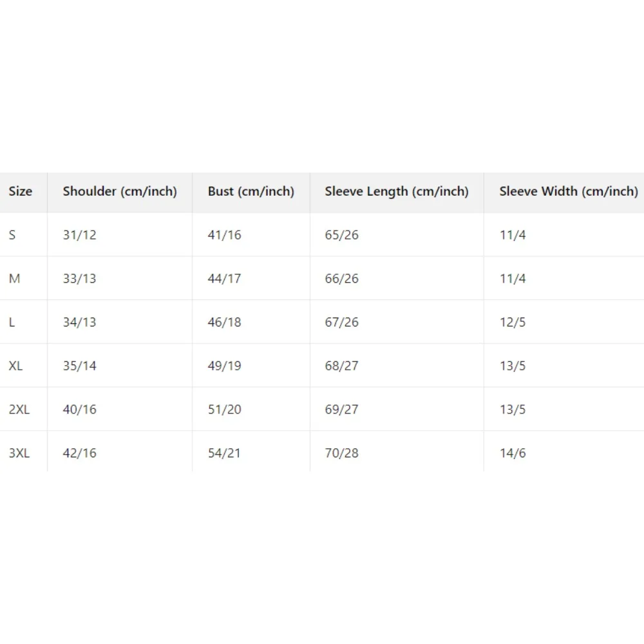Select the 3XL size row label

tap(19, 453)
